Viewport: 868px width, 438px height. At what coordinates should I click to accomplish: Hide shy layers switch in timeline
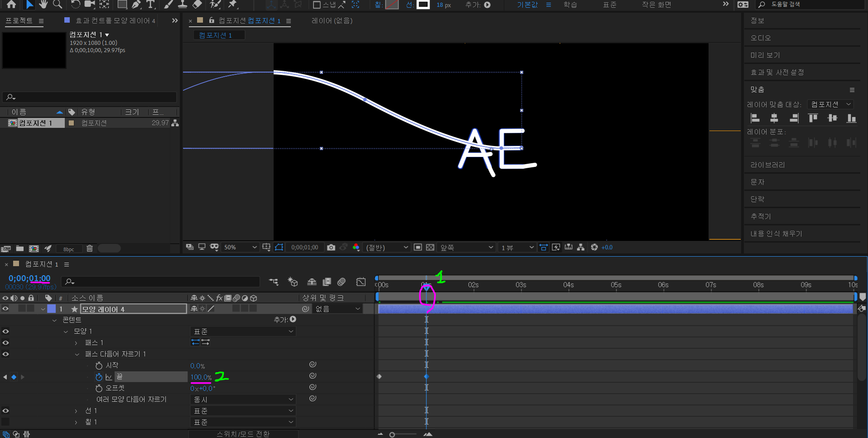tap(312, 282)
